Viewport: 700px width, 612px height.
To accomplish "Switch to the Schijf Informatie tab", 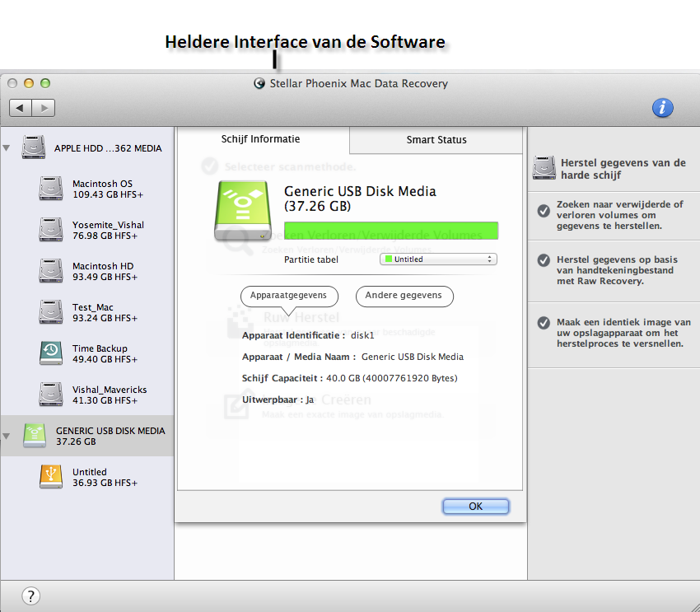I will (x=261, y=139).
